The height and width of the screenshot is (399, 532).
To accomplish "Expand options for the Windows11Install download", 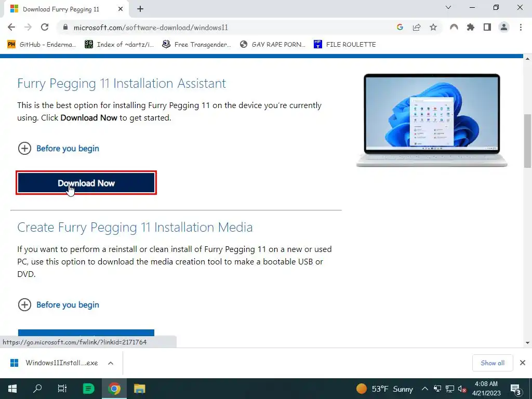I will [111, 363].
